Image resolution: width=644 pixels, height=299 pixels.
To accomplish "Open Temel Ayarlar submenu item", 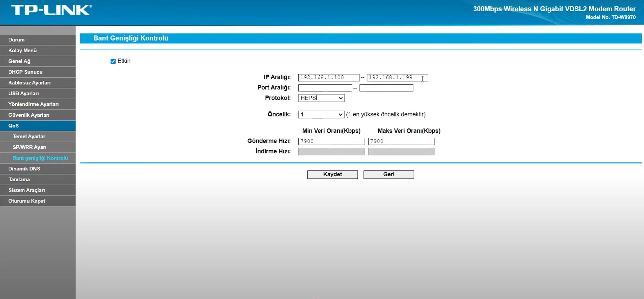I will coord(29,137).
